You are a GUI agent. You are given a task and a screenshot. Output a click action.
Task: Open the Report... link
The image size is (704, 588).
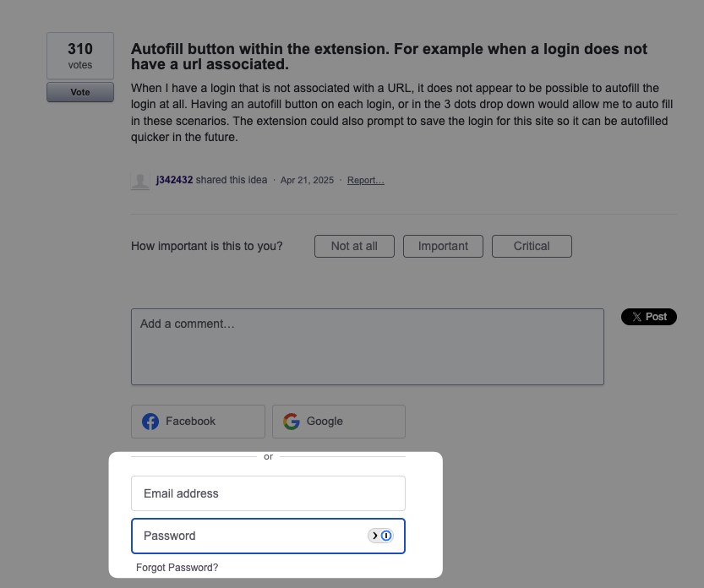pyautogui.click(x=365, y=180)
